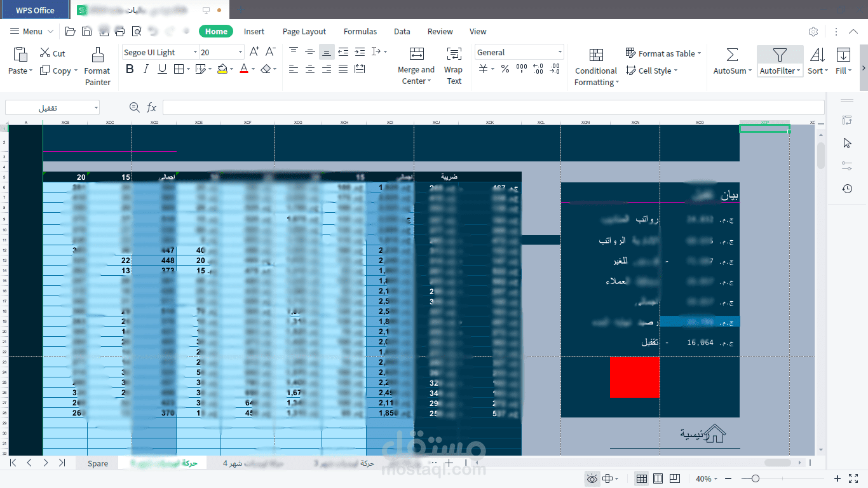This screenshot has height=488, width=868.
Task: Print the spreadsheet with the printer icon
Action: pyautogui.click(x=120, y=31)
